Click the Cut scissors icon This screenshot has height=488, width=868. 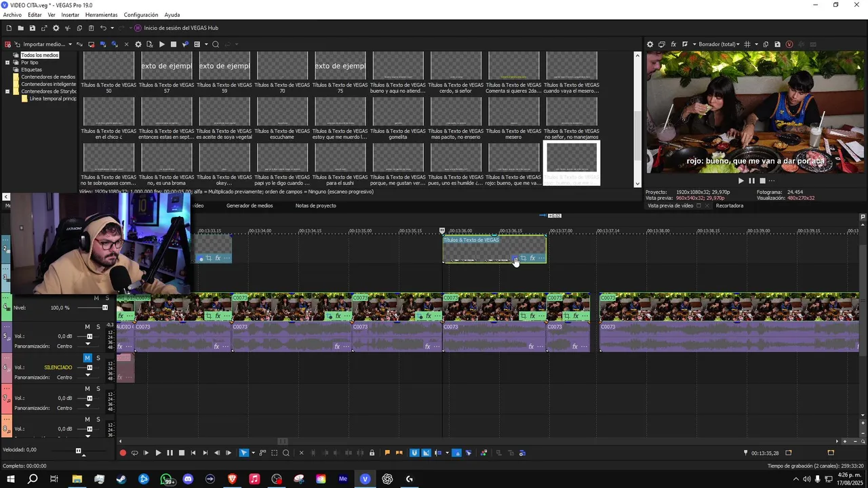click(x=68, y=28)
